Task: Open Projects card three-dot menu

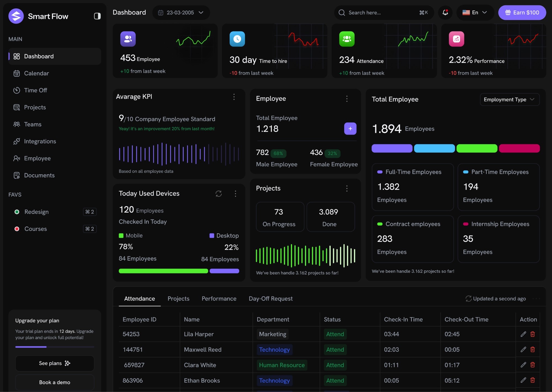Action: click(347, 188)
